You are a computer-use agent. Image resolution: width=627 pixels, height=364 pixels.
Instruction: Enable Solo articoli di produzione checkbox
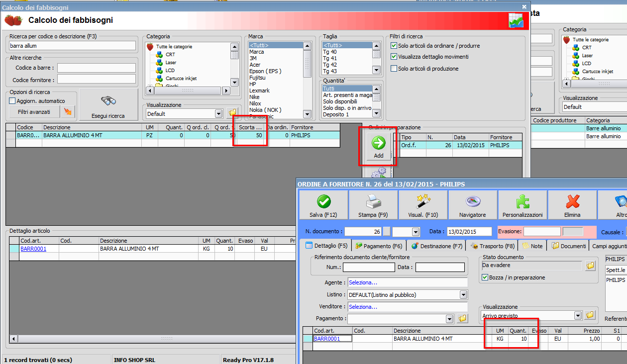coord(394,69)
